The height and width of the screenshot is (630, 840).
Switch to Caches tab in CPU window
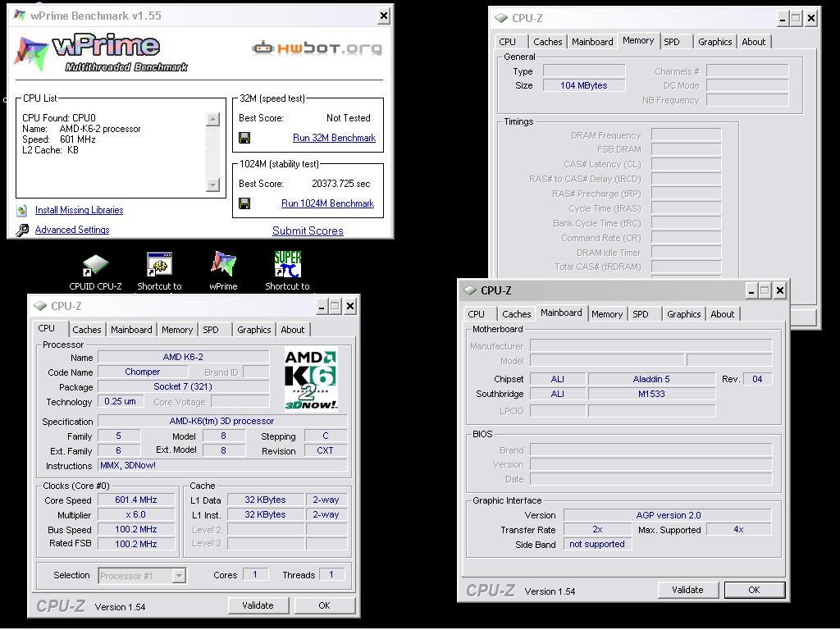click(87, 330)
